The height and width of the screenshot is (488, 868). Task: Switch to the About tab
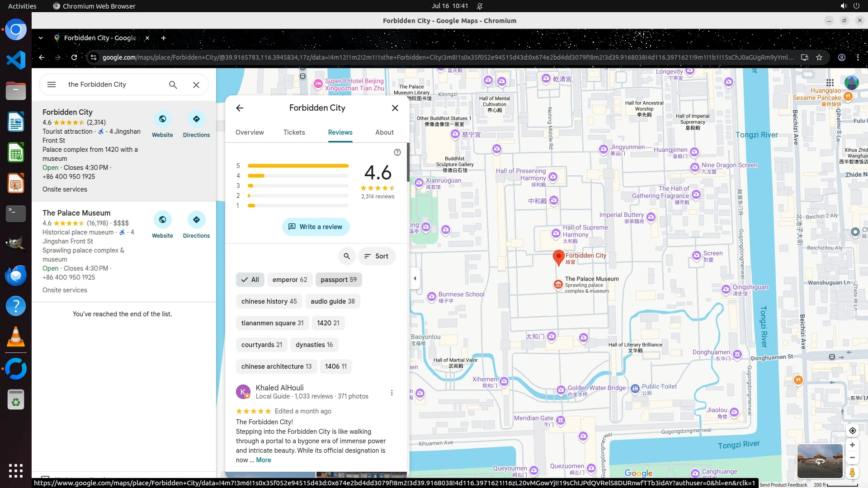(x=384, y=132)
